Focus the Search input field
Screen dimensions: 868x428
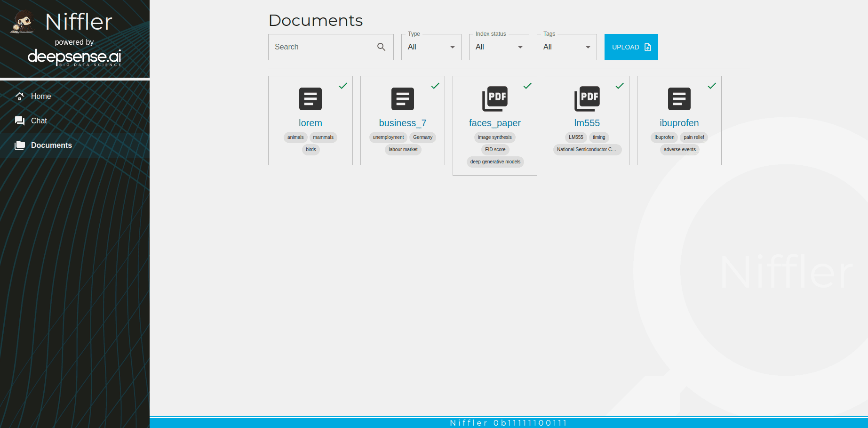[322, 47]
